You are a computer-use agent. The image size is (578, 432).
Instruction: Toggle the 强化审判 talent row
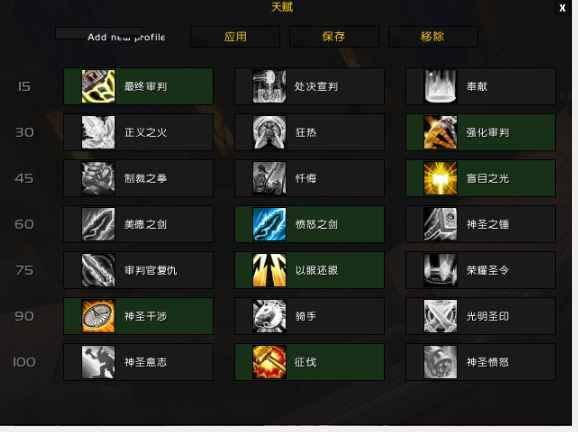(481, 132)
